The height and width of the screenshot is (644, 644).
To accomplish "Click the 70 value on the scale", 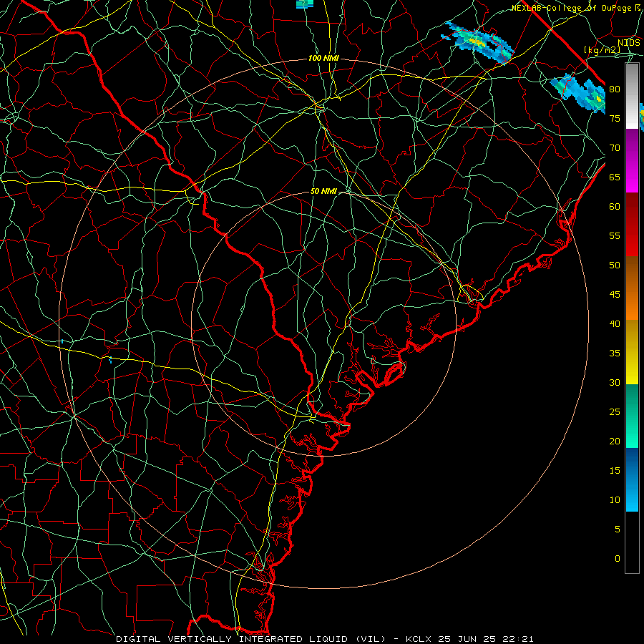I will (x=615, y=148).
